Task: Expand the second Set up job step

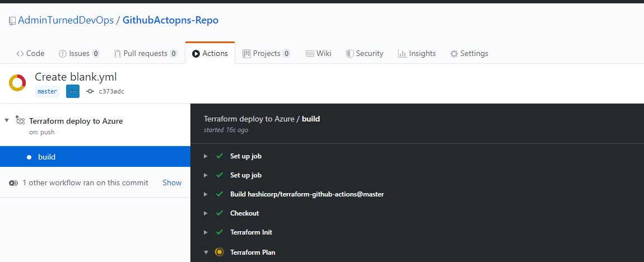Action: (x=206, y=175)
